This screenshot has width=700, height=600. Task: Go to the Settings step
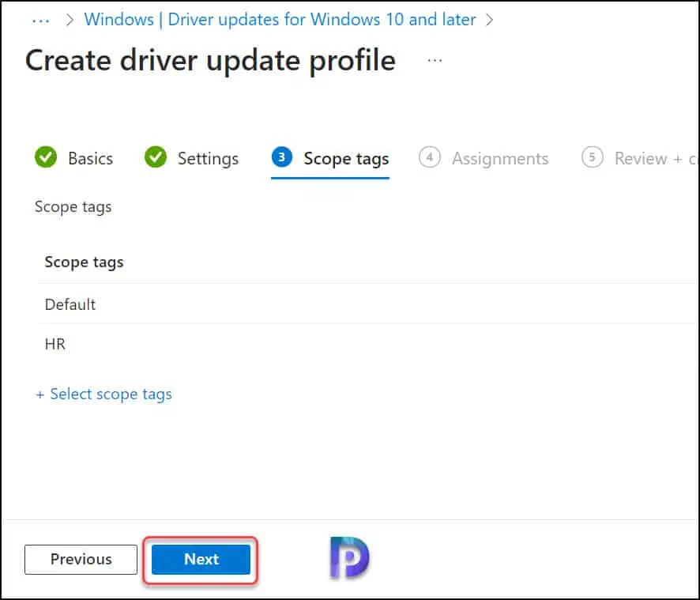[192, 158]
